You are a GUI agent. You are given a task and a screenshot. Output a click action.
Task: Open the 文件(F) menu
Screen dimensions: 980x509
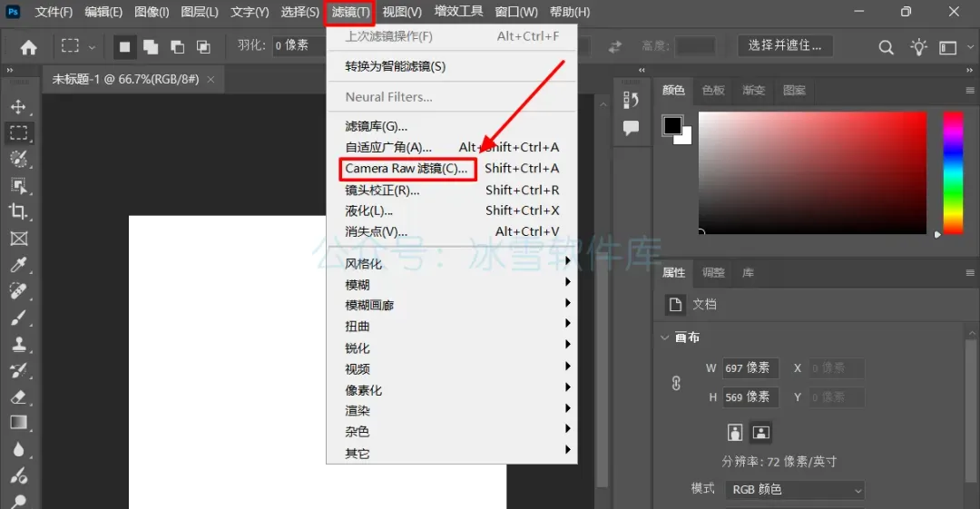coord(54,12)
